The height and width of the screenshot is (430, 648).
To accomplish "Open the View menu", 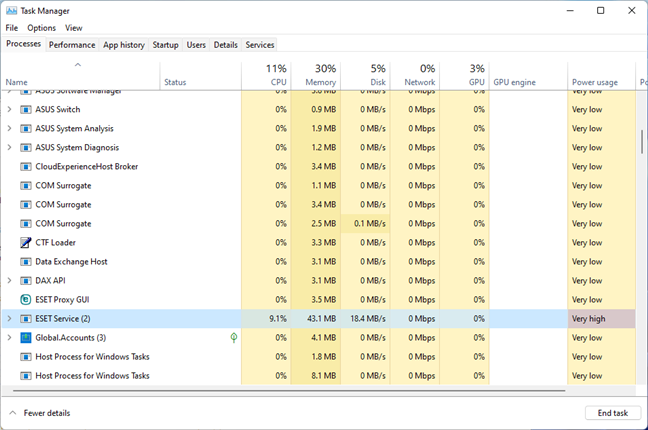I will coord(74,28).
